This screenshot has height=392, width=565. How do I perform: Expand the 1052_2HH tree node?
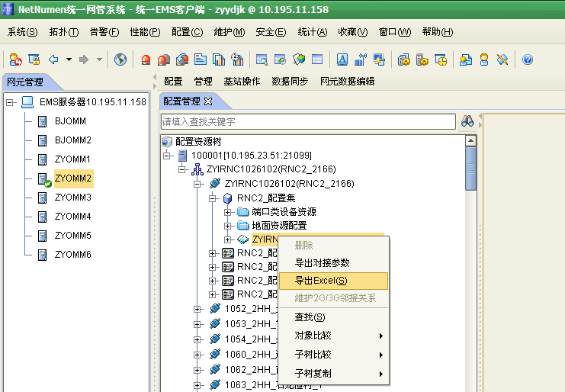[197, 309]
